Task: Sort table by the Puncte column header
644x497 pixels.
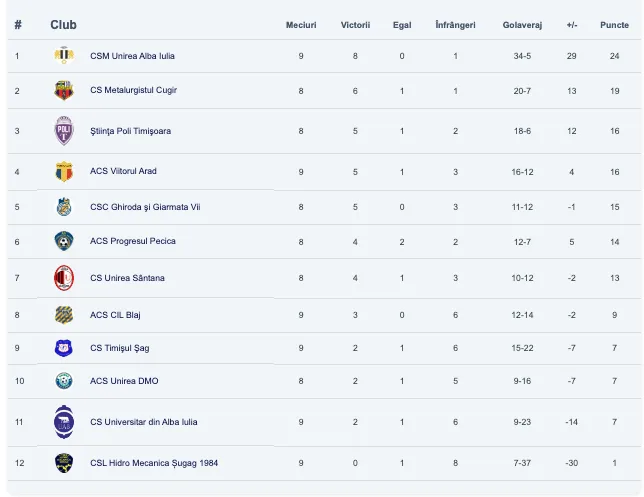Action: click(614, 25)
